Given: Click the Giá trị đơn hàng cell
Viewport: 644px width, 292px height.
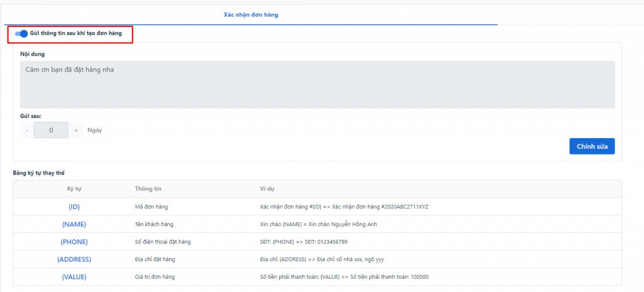Looking at the screenshot, I should click(x=155, y=277).
